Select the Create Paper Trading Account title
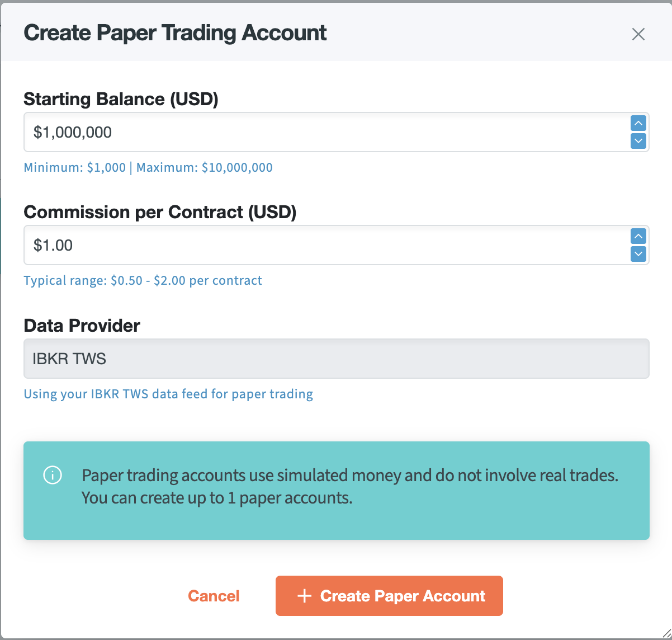Image resolution: width=672 pixels, height=640 pixels. (175, 32)
